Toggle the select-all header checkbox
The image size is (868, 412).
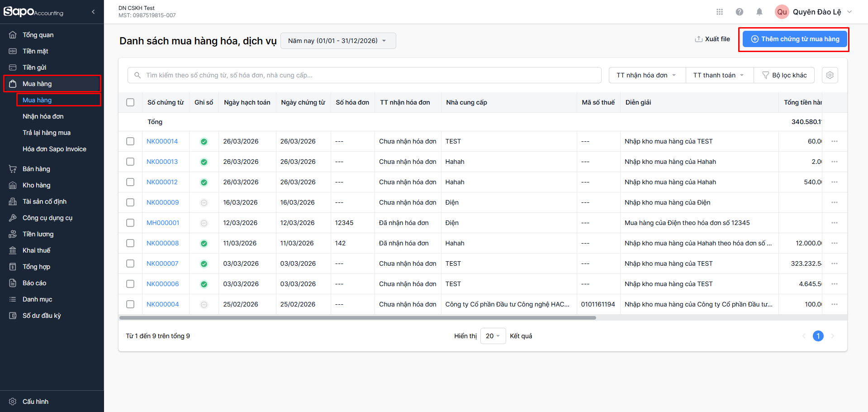pos(130,102)
